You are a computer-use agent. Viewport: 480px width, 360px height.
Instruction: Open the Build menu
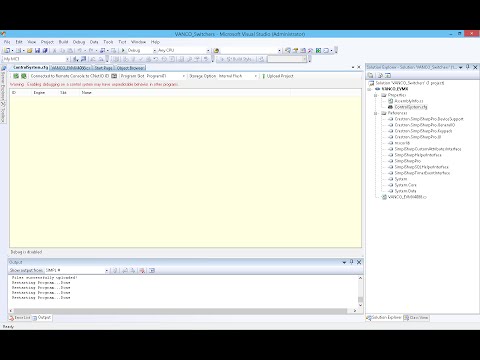(x=63, y=42)
